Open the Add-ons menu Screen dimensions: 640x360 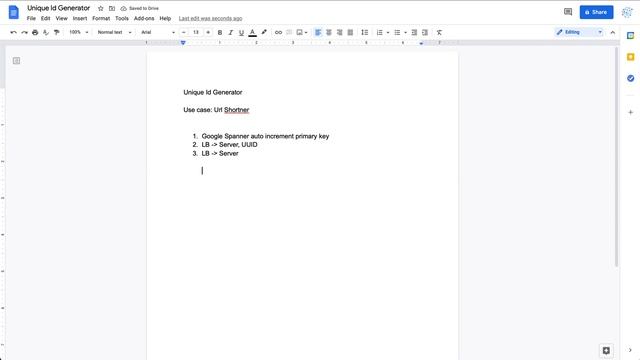[144, 18]
